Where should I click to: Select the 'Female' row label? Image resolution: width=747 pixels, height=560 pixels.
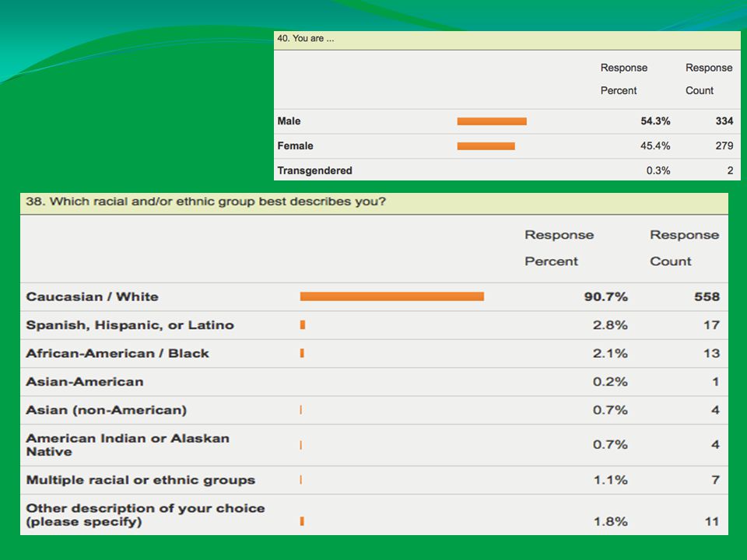(x=295, y=145)
